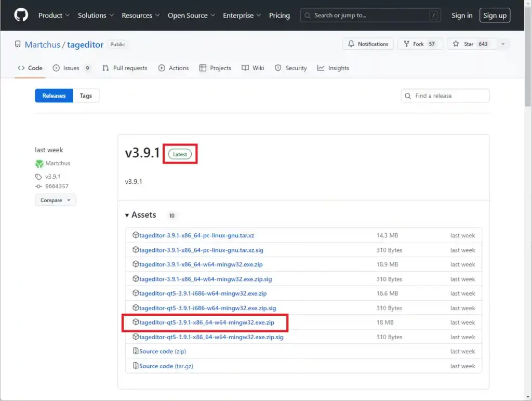Viewport: 532px width, 401px height.
Task: Click the Sign up button
Action: [x=494, y=16]
